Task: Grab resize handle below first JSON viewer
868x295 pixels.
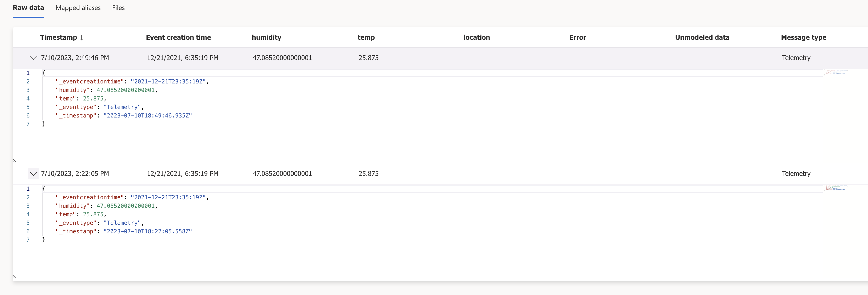Action: [14, 161]
